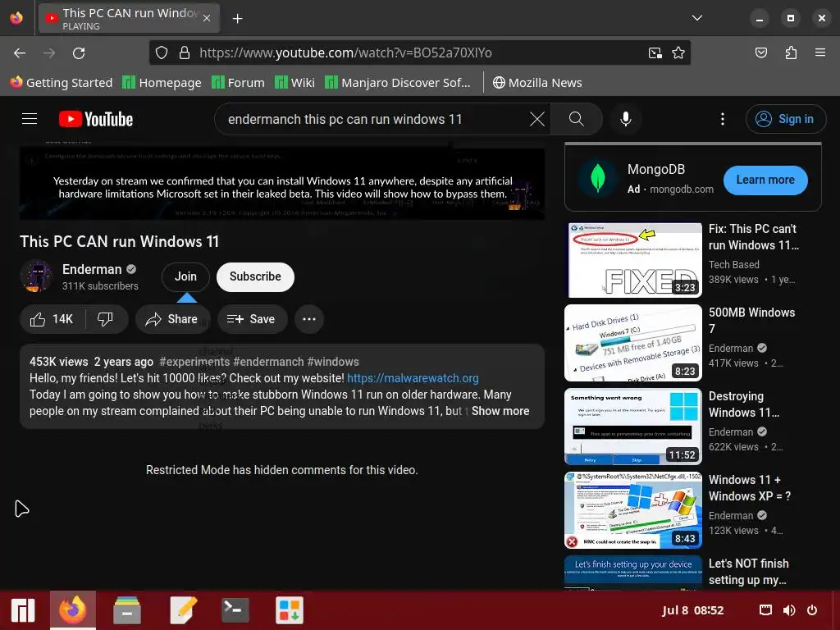Open the #experiments hashtag
Screen dimensions: 840x630
point(194,362)
